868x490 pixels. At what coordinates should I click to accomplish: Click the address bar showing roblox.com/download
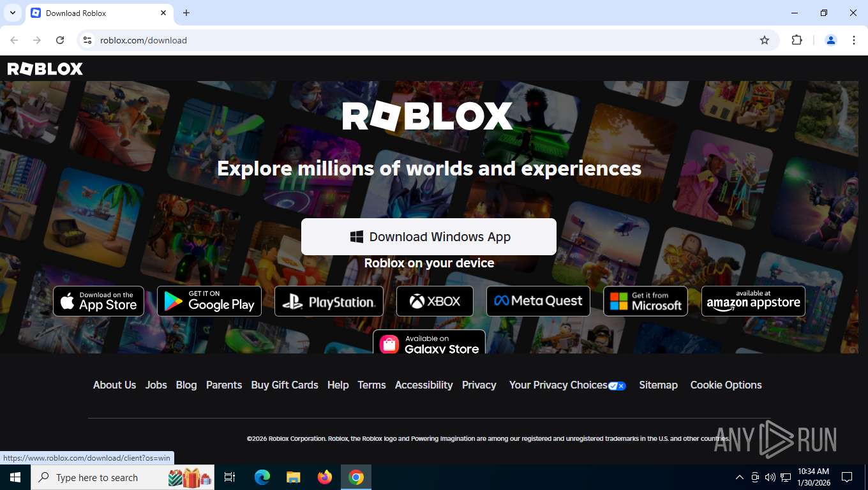pyautogui.click(x=428, y=40)
